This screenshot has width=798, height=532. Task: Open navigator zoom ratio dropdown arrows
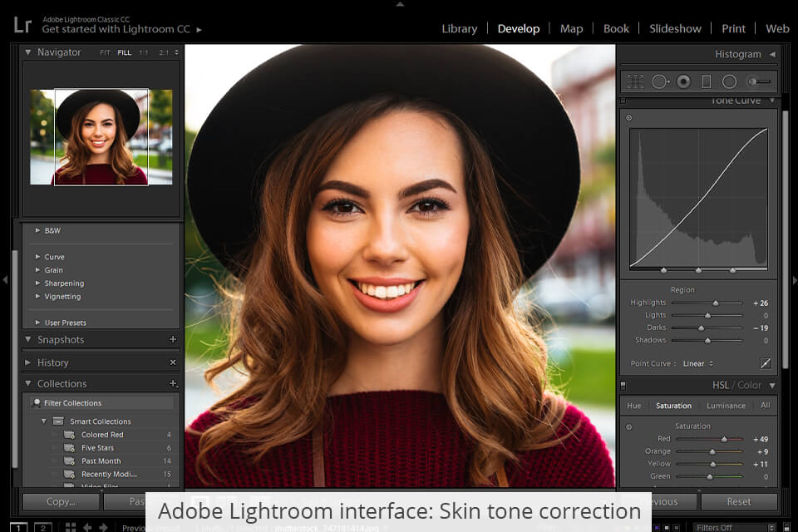176,52
